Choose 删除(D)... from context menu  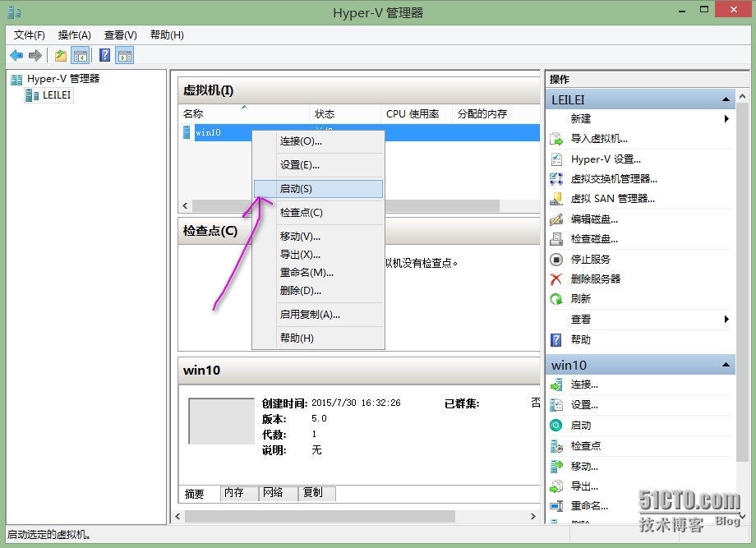coord(318,291)
